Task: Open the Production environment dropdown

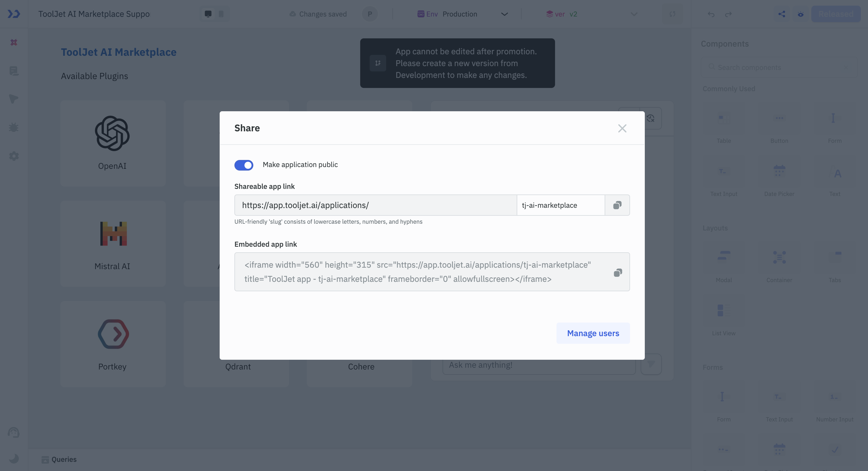Action: (x=505, y=14)
